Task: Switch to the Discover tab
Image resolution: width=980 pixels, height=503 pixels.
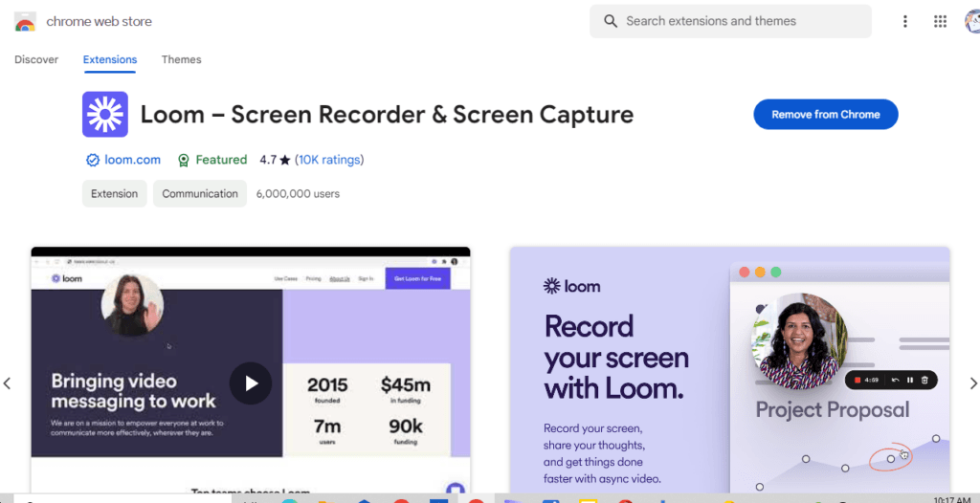Action: click(36, 59)
